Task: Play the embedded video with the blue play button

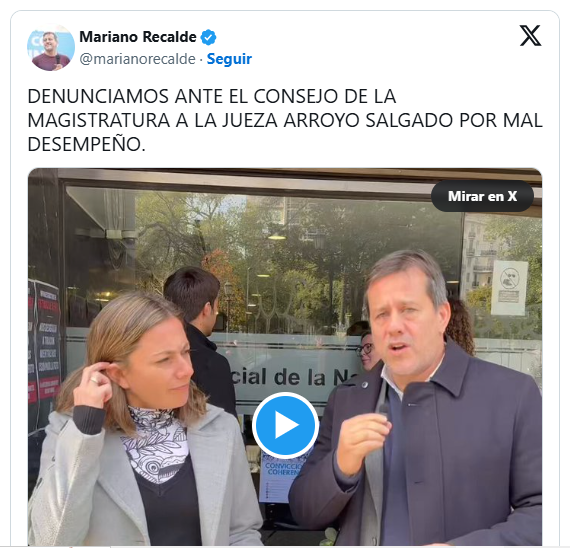Action: click(285, 425)
